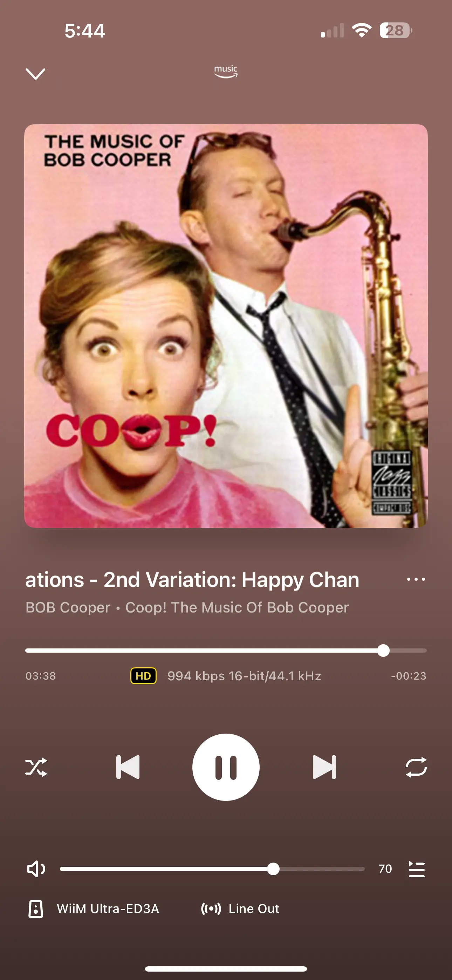Mute using the volume speaker icon
This screenshot has width=452, height=980.
point(36,869)
